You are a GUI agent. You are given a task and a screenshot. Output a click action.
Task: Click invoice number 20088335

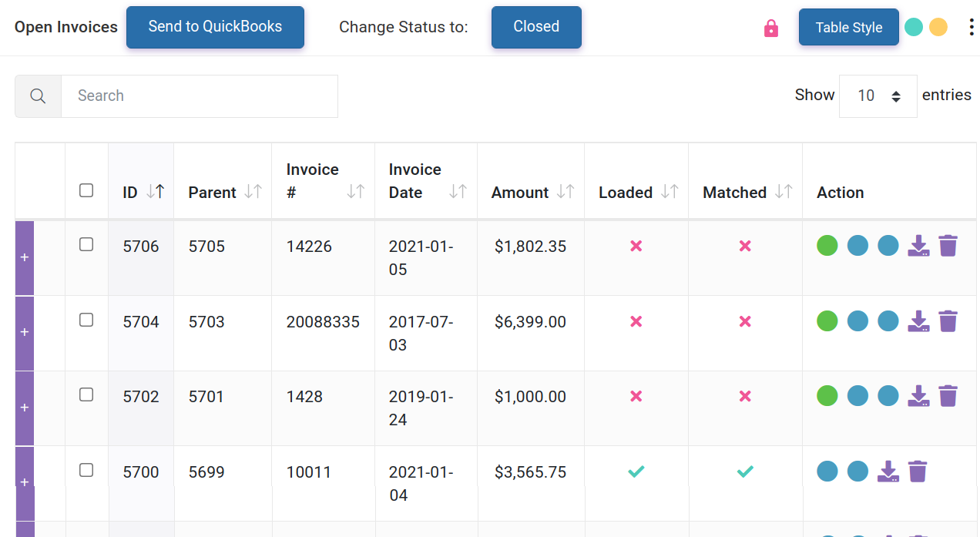(x=323, y=322)
